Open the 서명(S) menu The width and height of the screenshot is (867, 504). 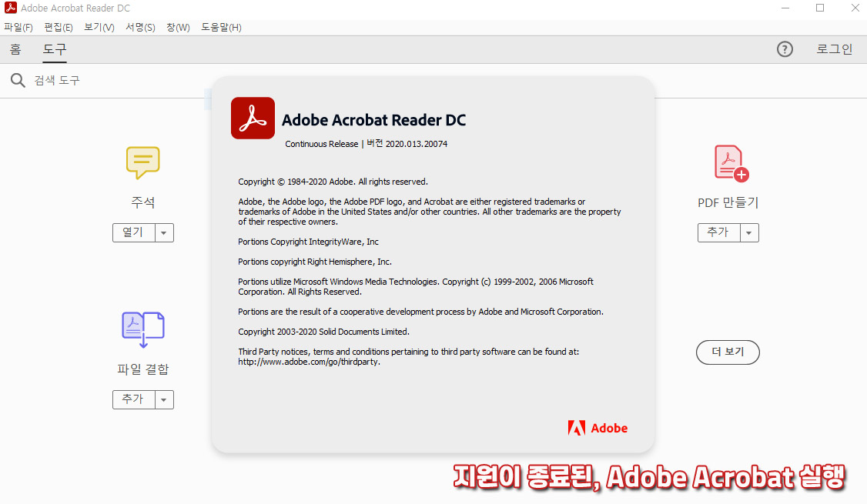[140, 27]
